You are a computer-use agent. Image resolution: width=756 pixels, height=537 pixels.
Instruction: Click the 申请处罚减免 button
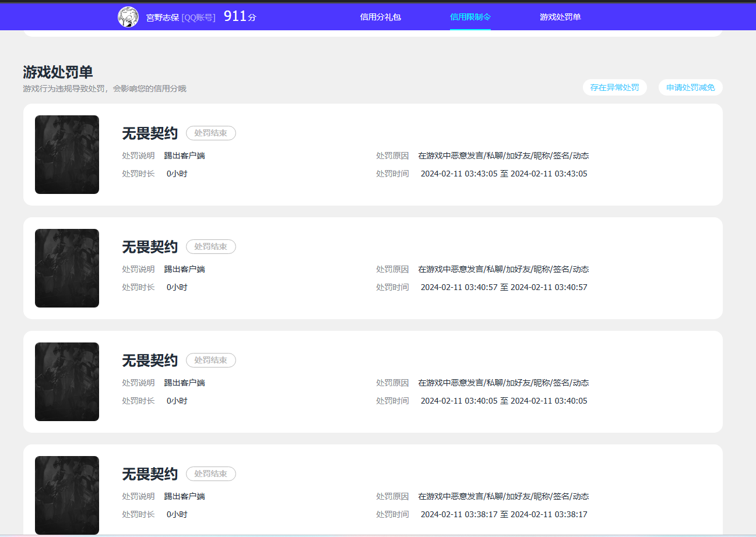pos(691,87)
